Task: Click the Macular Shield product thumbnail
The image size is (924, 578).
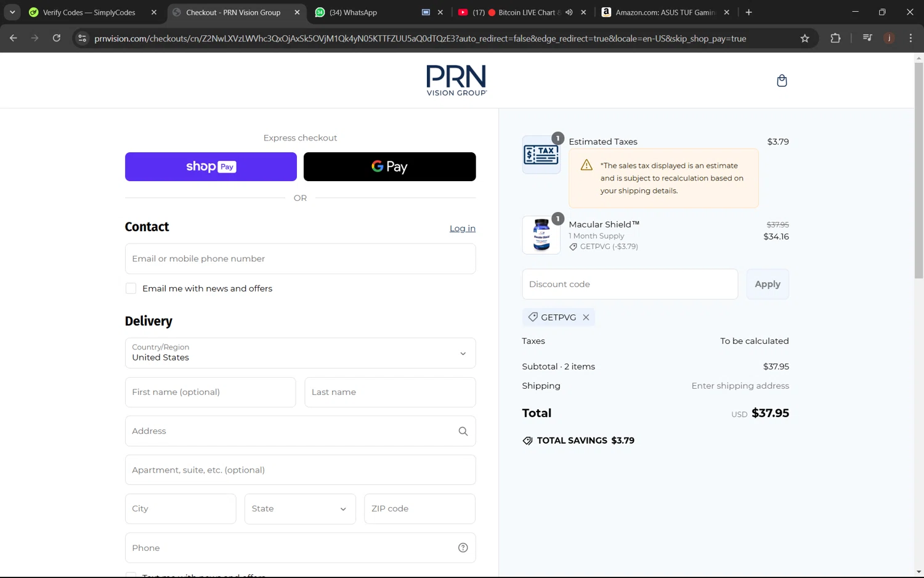Action: click(x=541, y=235)
